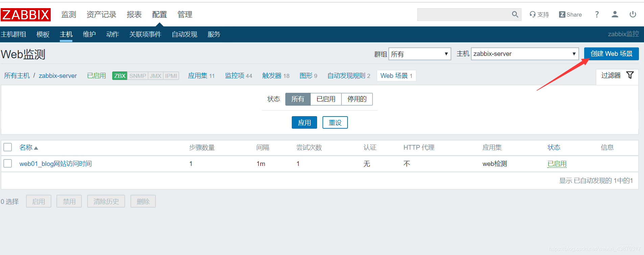Open the support headset link
The image size is (644, 255).
tap(539, 15)
